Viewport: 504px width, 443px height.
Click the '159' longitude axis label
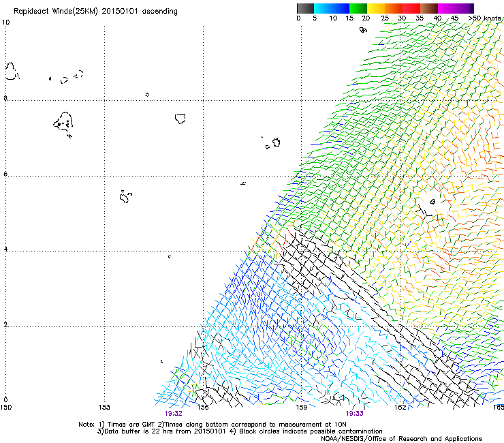pyautogui.click(x=302, y=408)
